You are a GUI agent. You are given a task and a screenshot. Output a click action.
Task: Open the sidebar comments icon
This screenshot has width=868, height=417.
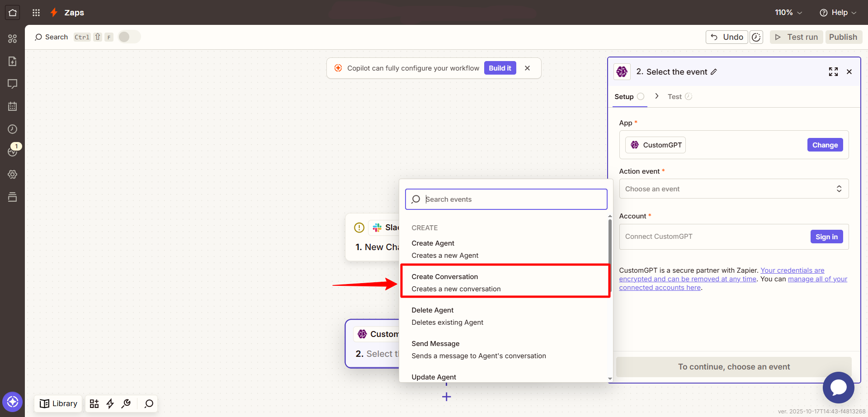12,84
